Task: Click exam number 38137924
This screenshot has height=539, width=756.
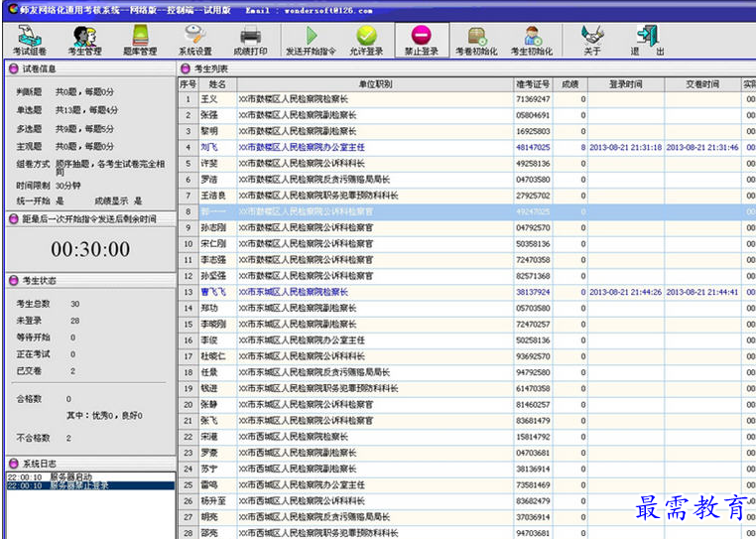Action: tap(533, 292)
